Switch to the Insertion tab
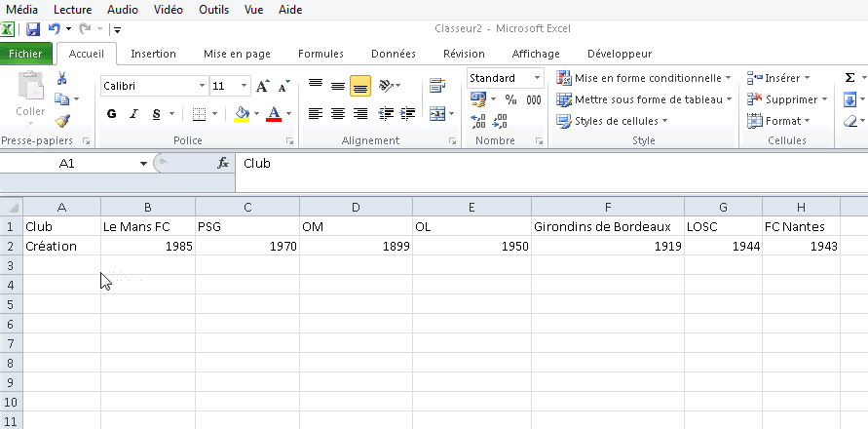 (x=153, y=54)
